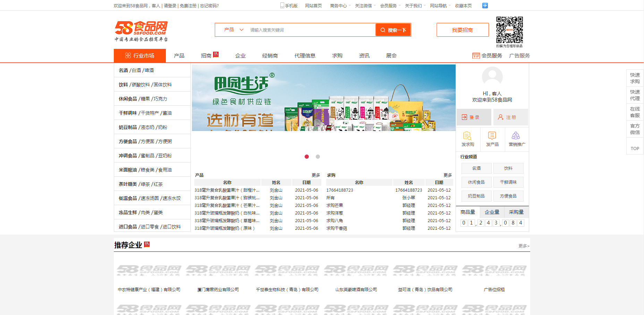Click the magnifier search icon on 搜索一下

pos(383,29)
